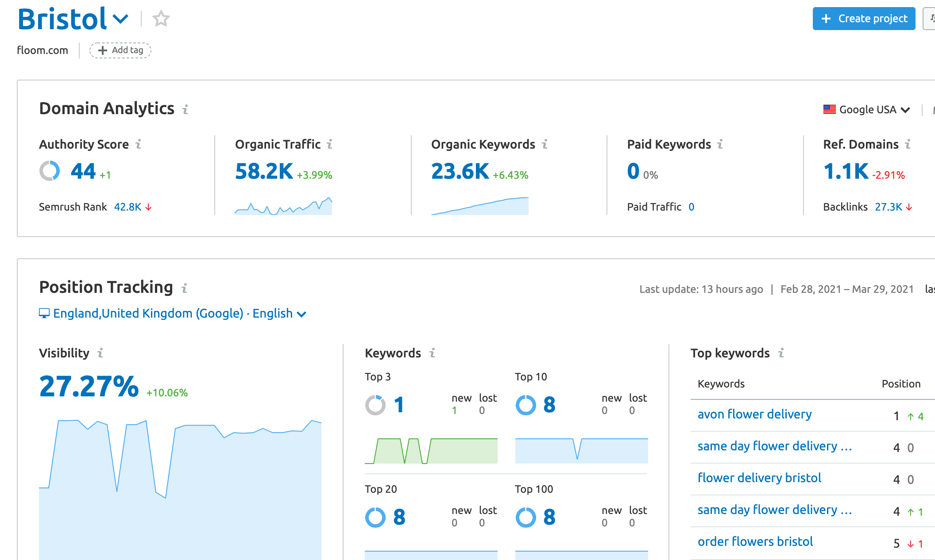Click the Semrush Rank 42.8K value
935x560 pixels.
click(x=127, y=207)
